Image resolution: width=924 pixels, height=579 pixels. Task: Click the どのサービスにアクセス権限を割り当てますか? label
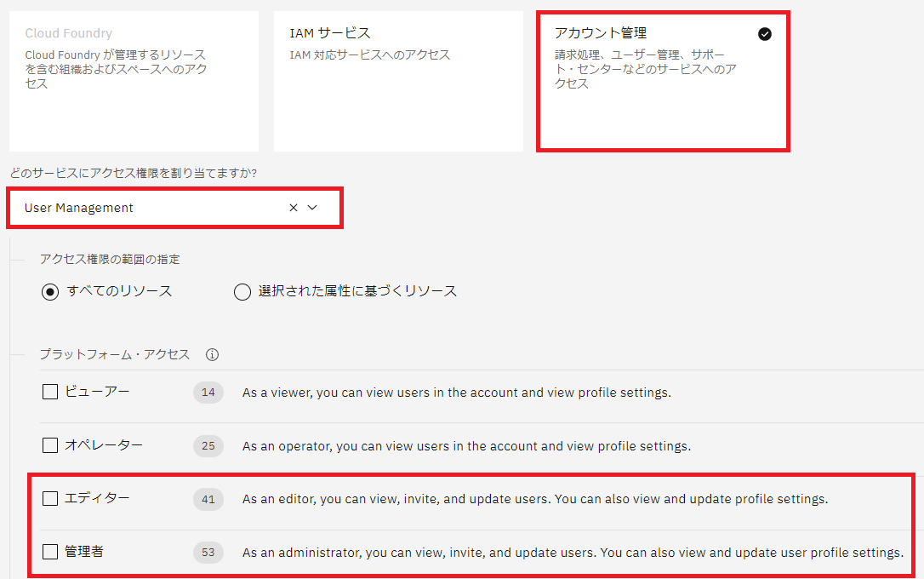(134, 174)
